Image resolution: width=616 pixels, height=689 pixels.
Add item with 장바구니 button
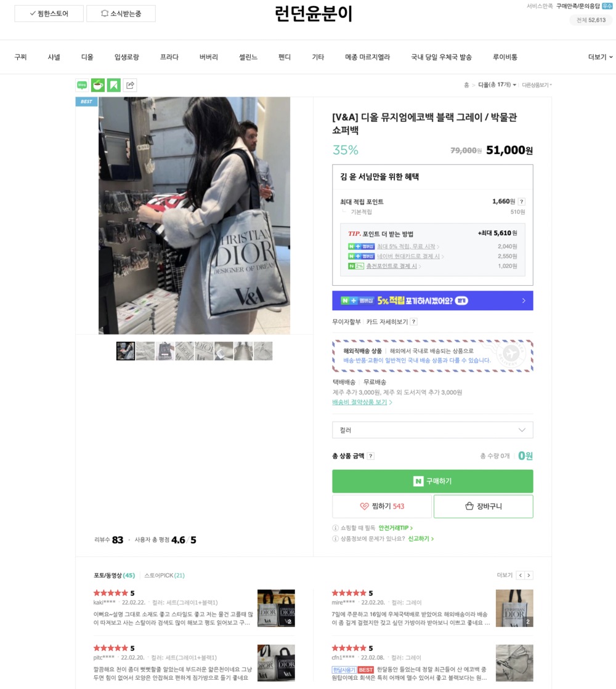(x=483, y=506)
